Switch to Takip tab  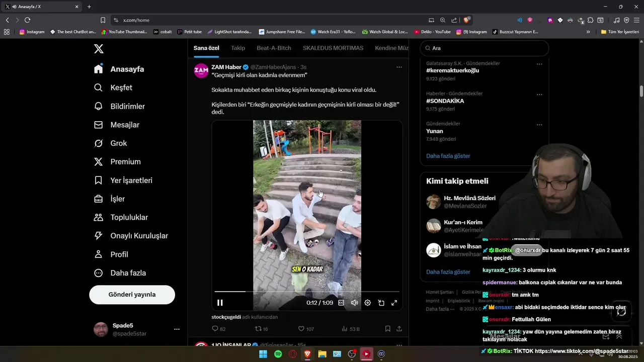pyautogui.click(x=238, y=48)
